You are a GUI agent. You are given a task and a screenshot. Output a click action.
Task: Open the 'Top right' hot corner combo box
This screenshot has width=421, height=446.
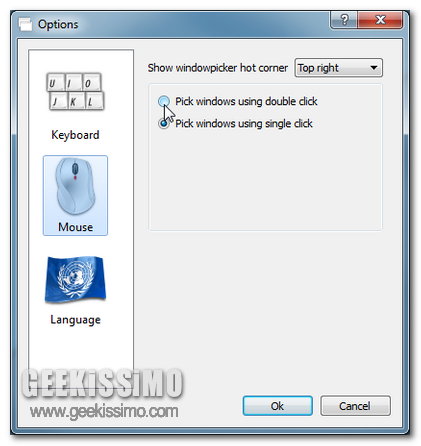(x=338, y=68)
